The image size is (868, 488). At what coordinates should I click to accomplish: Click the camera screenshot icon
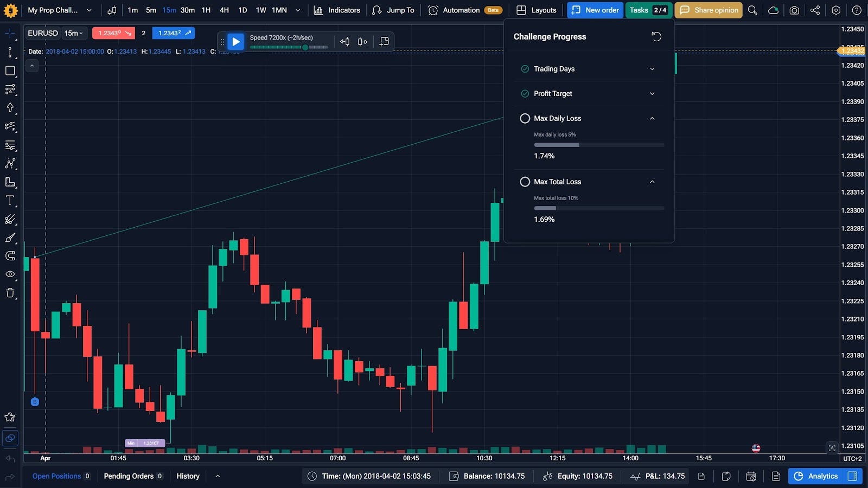coord(794,10)
